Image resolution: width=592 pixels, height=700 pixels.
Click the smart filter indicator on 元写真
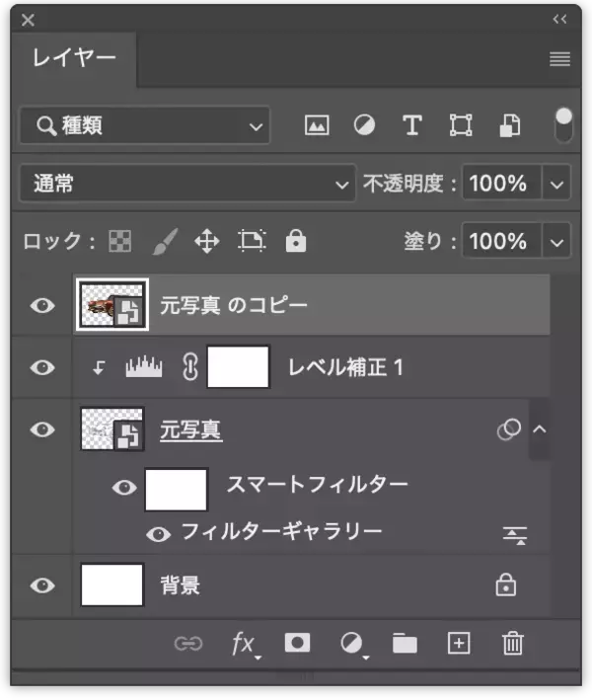point(508,429)
